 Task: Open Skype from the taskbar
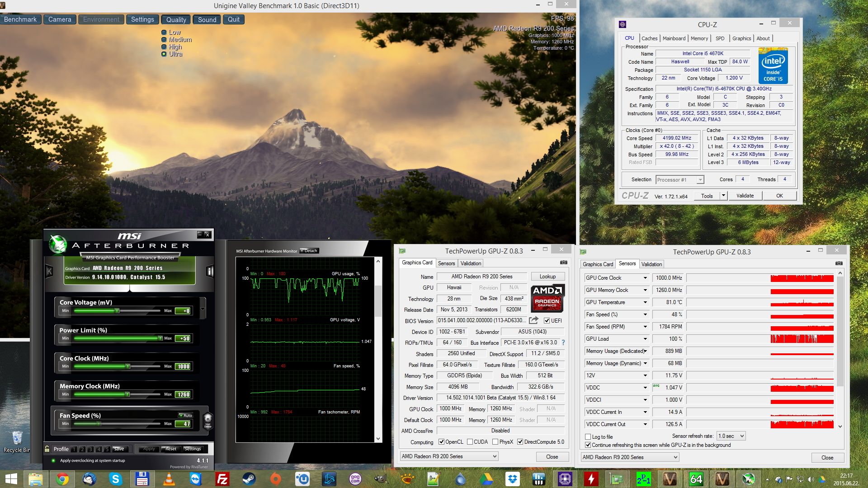point(116,479)
